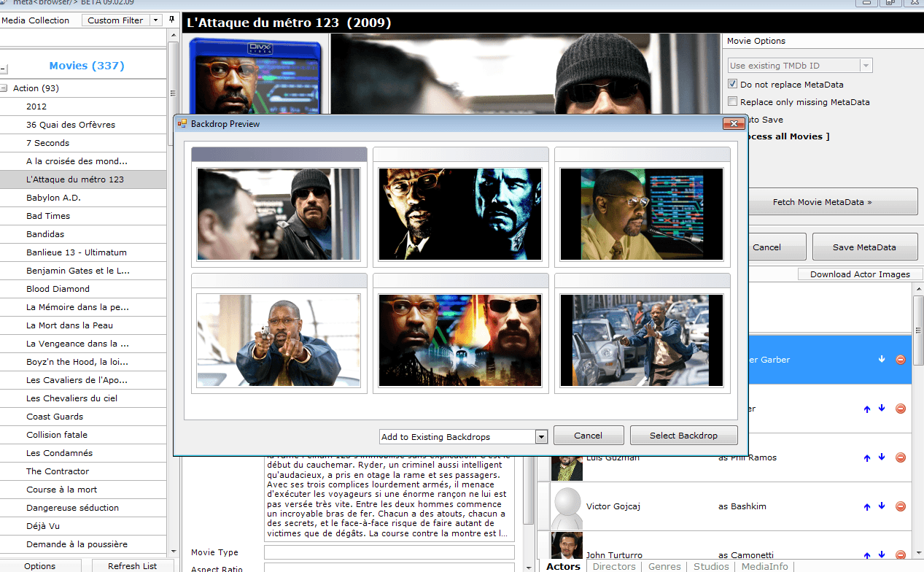The height and width of the screenshot is (572, 924).
Task: Click Download Actor Images button
Action: point(860,274)
